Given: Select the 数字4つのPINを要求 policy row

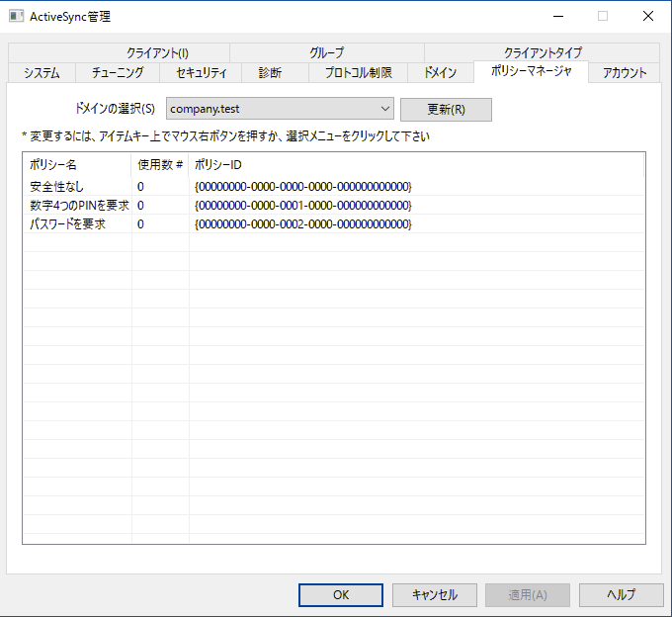Looking at the screenshot, I should [x=79, y=205].
